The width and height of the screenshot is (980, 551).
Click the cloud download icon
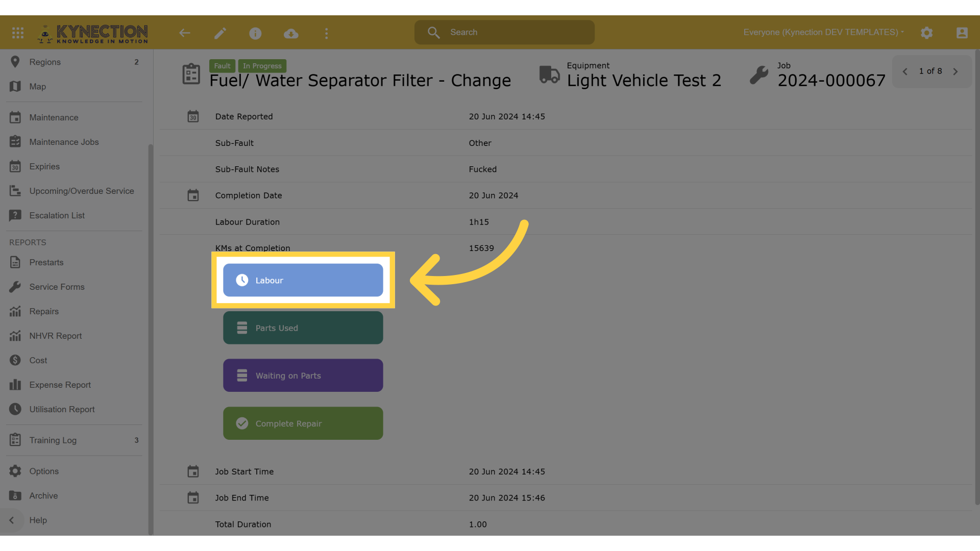(x=291, y=34)
